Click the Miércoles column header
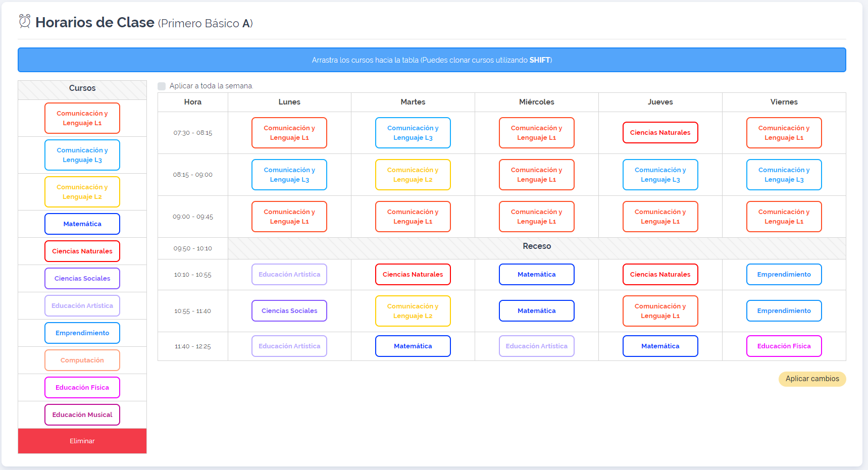The image size is (868, 470). 536,102
